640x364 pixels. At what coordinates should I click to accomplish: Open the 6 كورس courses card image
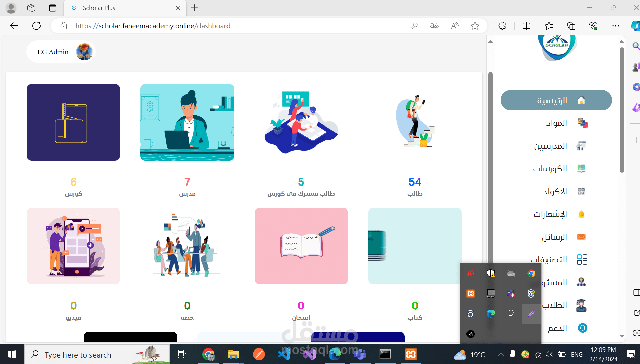tap(73, 122)
